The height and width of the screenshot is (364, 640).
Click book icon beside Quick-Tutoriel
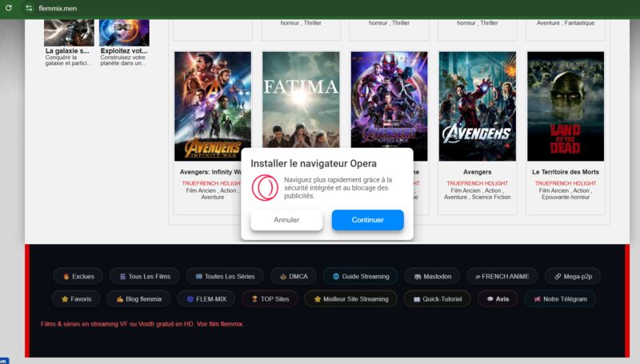point(417,299)
